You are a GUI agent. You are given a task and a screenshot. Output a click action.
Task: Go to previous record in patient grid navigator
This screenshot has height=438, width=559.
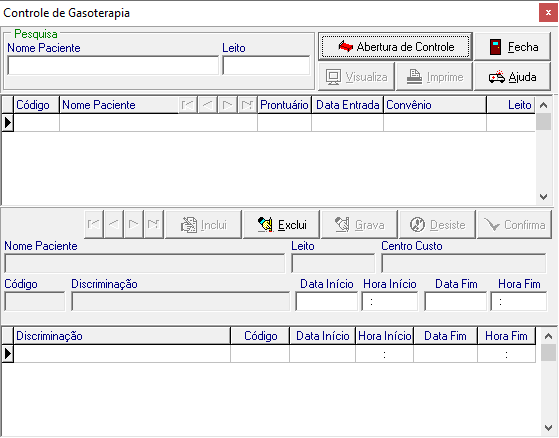coord(207,105)
